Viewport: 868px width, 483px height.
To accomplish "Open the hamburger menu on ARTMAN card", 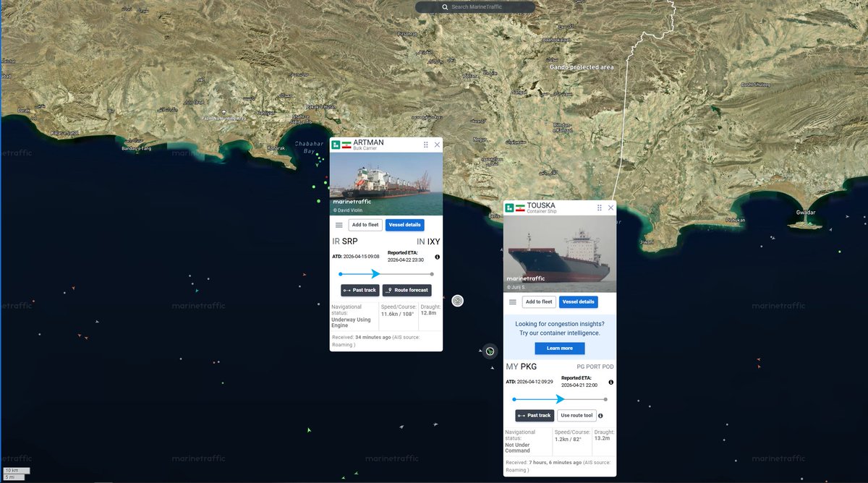I will 339,225.
